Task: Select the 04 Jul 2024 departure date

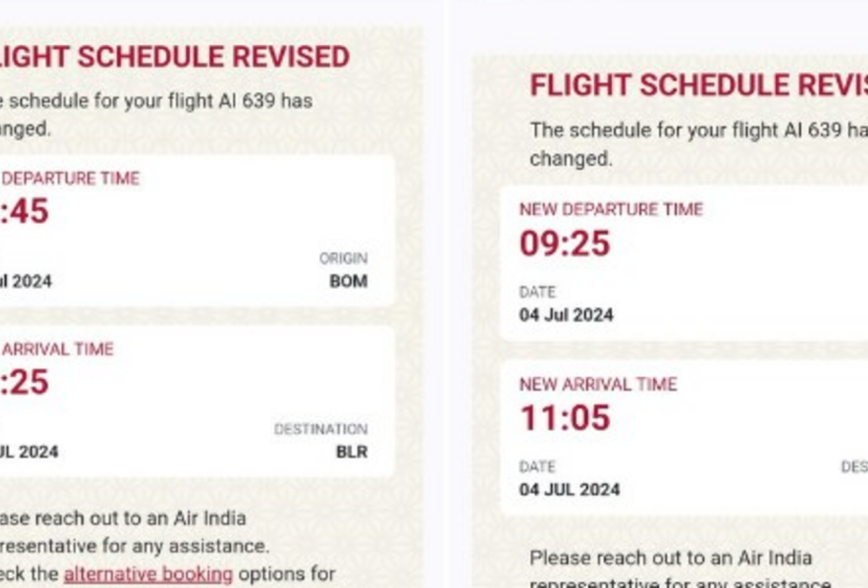Action: click(x=566, y=315)
